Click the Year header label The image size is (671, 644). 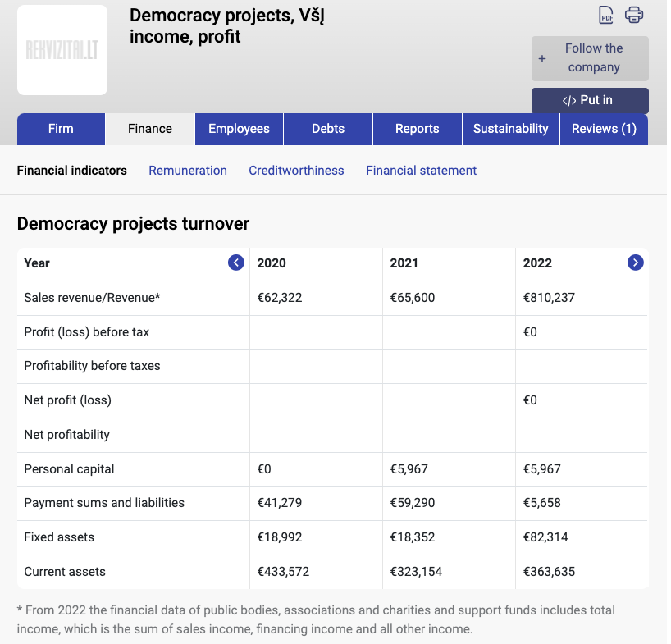[x=37, y=263]
